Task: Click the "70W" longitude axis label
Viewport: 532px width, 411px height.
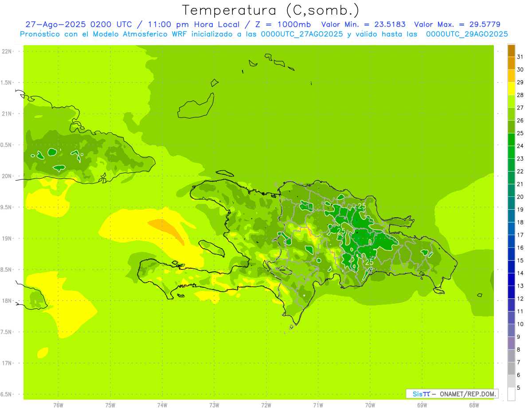Action: pyautogui.click(x=370, y=405)
